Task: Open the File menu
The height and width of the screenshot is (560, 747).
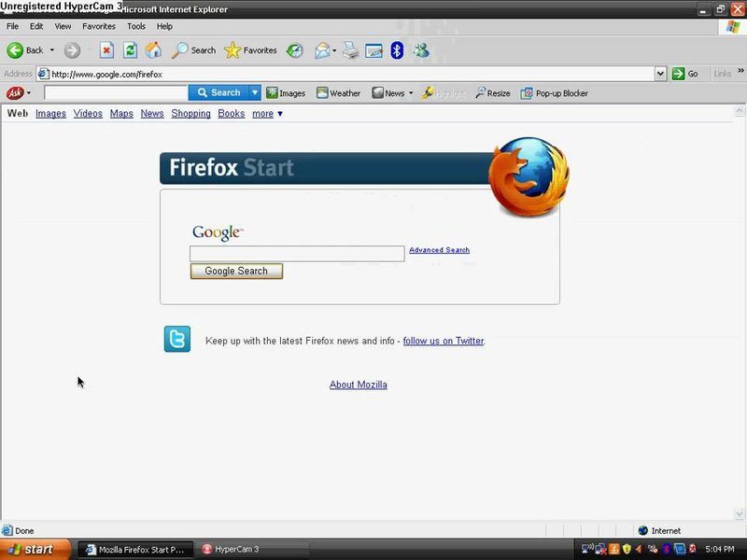Action: pyautogui.click(x=12, y=26)
